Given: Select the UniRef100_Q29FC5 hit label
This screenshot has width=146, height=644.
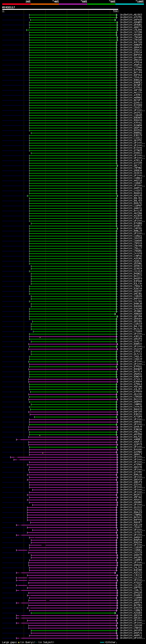Looking at the screenshot, I should [x=131, y=445].
